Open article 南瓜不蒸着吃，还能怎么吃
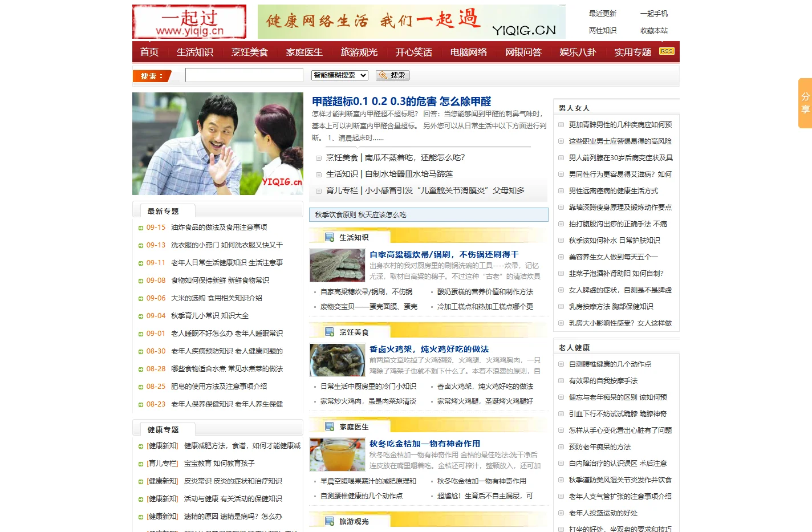 [415, 157]
